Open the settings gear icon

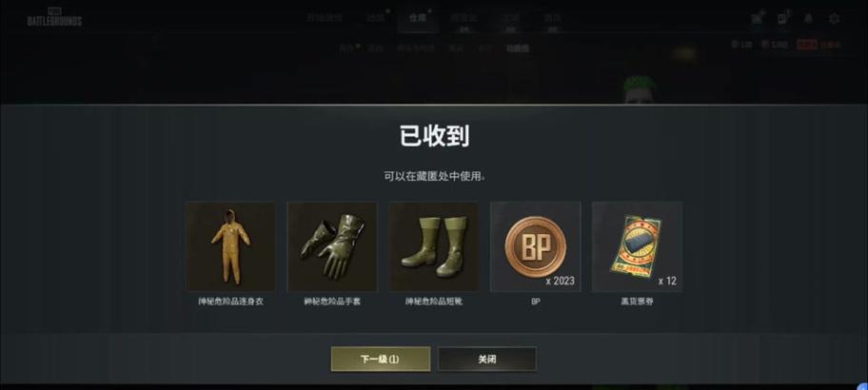coord(835,19)
